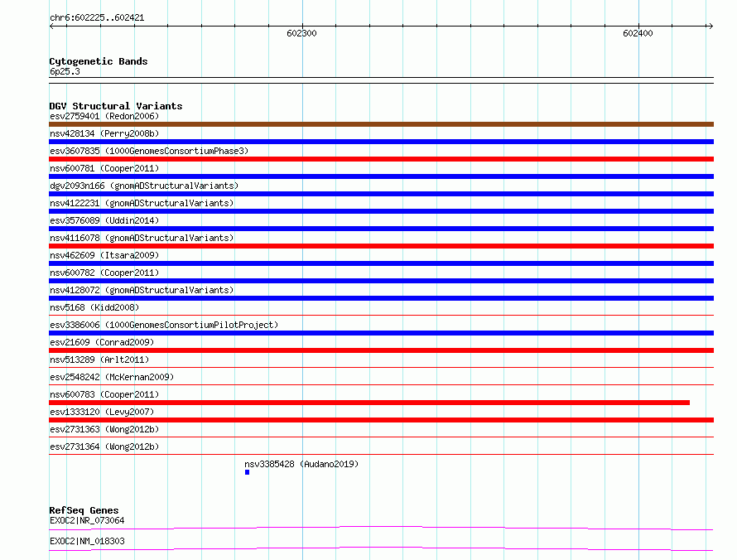737x560 pixels.
Task: Select esv1333120 (Levy2007) label
Action: coord(102,412)
